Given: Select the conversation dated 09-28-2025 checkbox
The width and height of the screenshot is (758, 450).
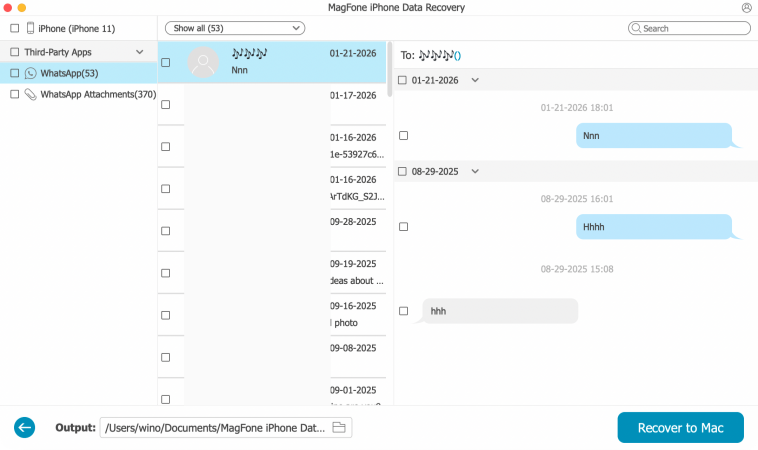Looking at the screenshot, I should point(165,231).
